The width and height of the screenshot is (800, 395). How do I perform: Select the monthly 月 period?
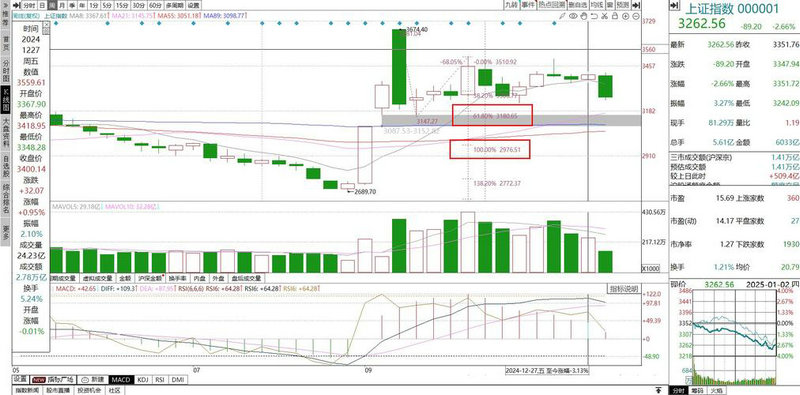coord(61,5)
